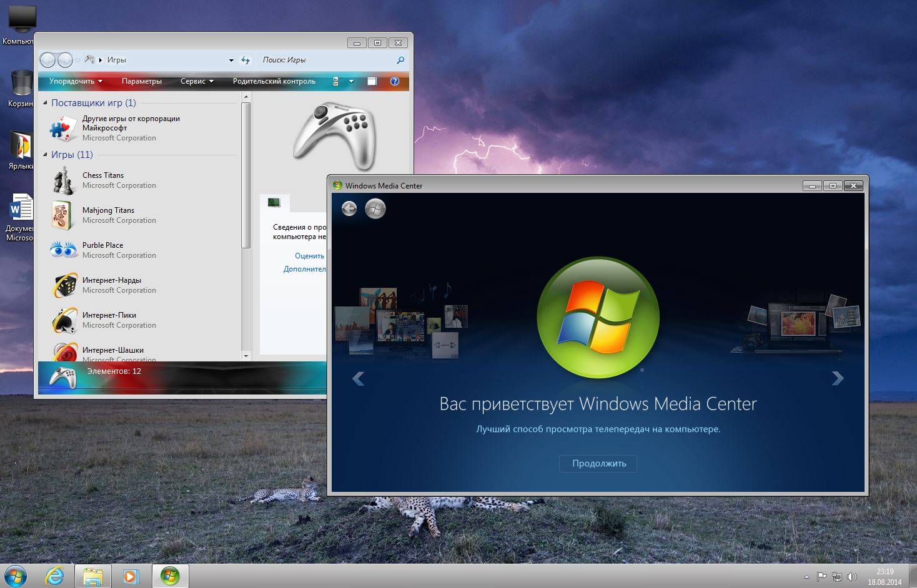Open address bar history dropdown
917x588 pixels.
(231, 61)
